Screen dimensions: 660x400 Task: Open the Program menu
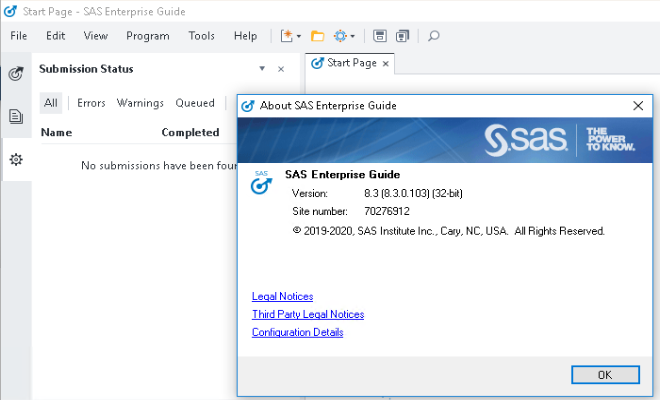147,36
